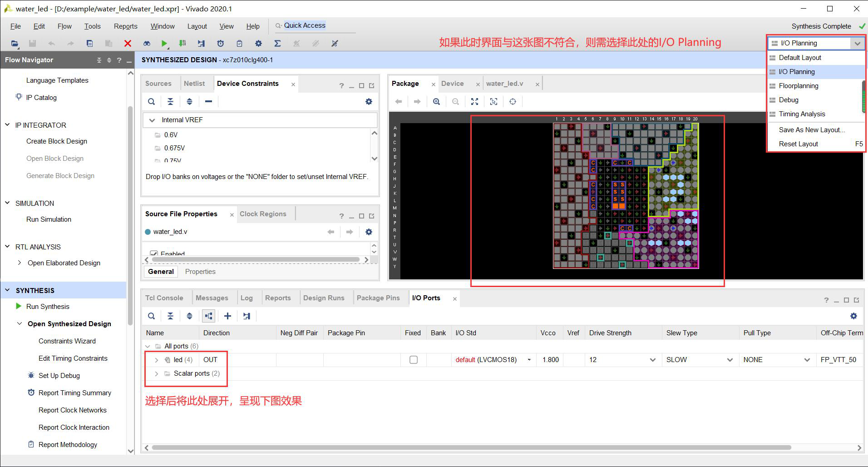Search in Device Constraints panel
The width and height of the screenshot is (868, 467).
pos(152,102)
